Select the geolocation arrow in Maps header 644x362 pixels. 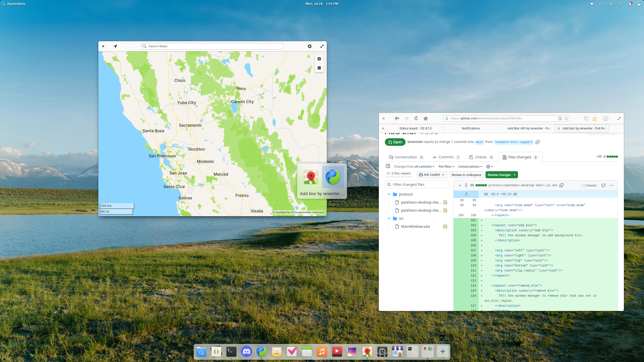(115, 46)
